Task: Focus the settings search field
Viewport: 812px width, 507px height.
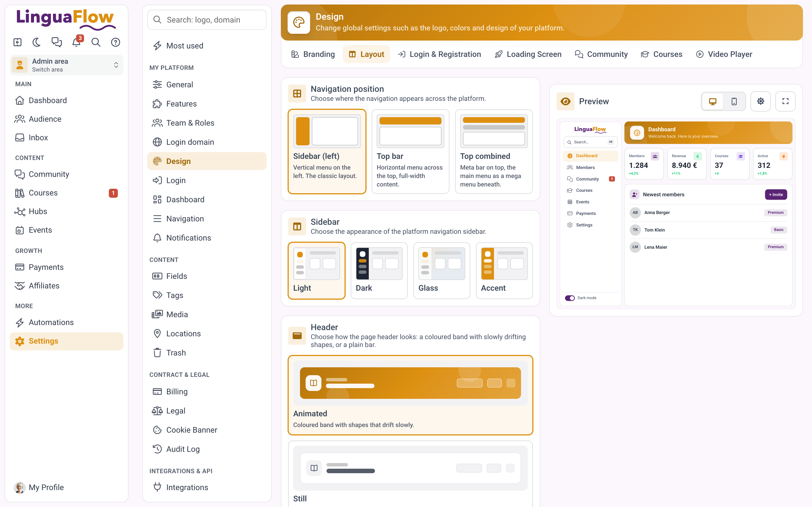Action: pos(207,20)
